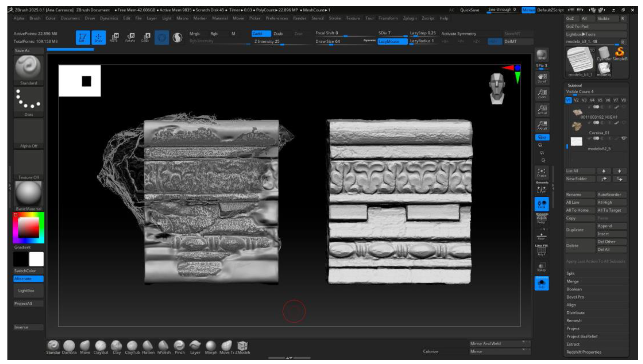Image resolution: width=643 pixels, height=364 pixels.
Task: Expand the Remesh section
Action: (x=574, y=321)
